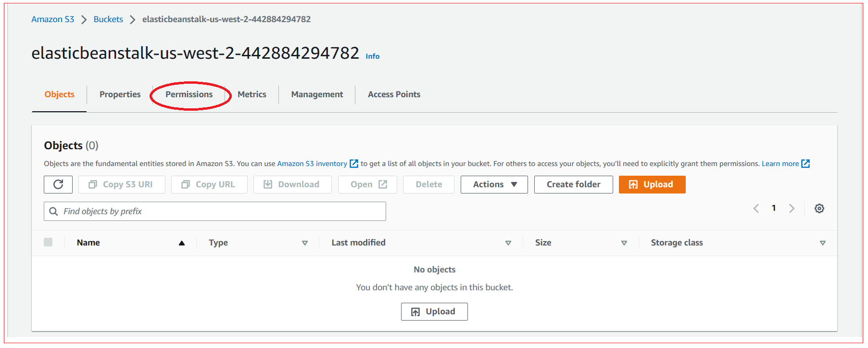Viewport: 868px width, 348px height.
Task: Click the Open button
Action: [x=367, y=184]
